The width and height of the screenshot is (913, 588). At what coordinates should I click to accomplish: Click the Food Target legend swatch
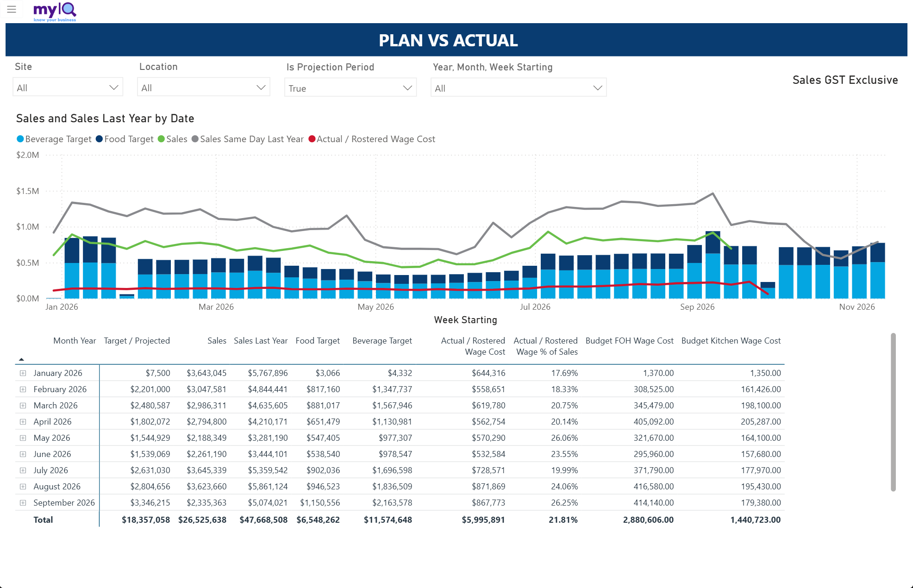point(99,139)
